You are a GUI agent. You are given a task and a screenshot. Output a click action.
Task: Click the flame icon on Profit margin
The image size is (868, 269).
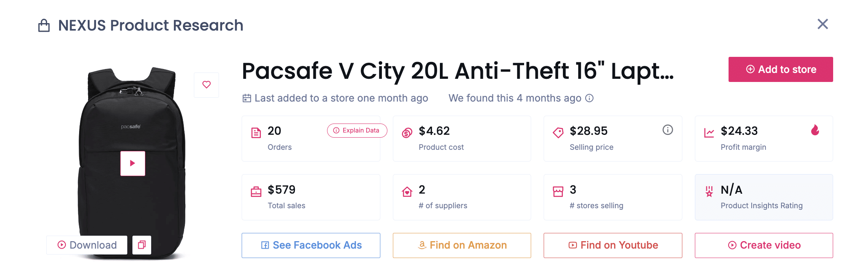click(815, 130)
